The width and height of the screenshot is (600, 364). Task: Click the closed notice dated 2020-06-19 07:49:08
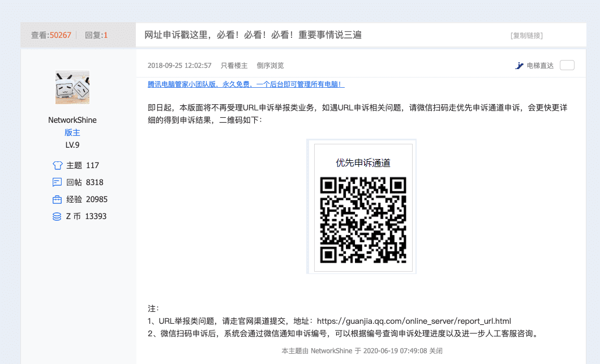tap(362, 351)
